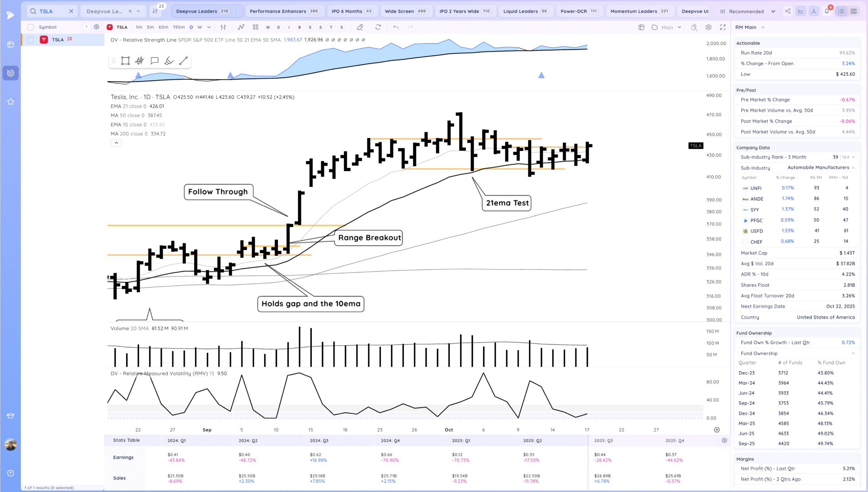Click the undo arrow

click(396, 27)
